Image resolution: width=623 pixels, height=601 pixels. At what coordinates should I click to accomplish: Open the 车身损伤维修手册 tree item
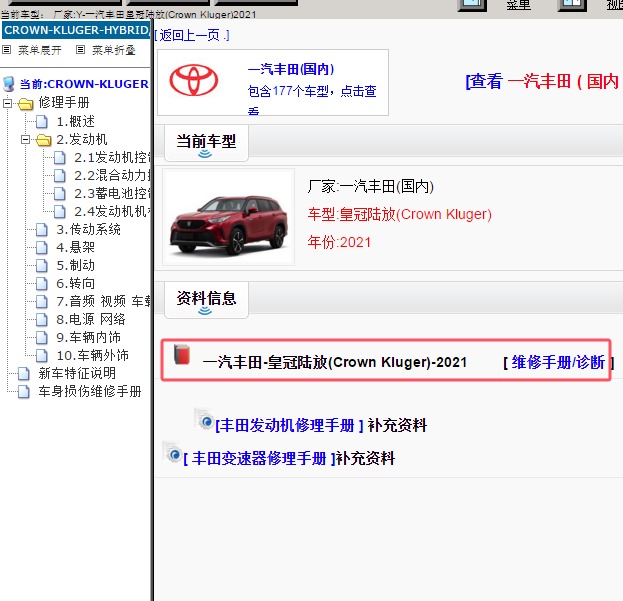tap(90, 392)
